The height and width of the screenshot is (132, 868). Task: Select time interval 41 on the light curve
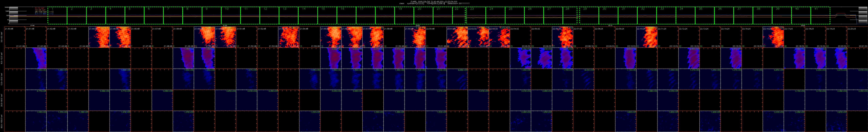point(821,15)
